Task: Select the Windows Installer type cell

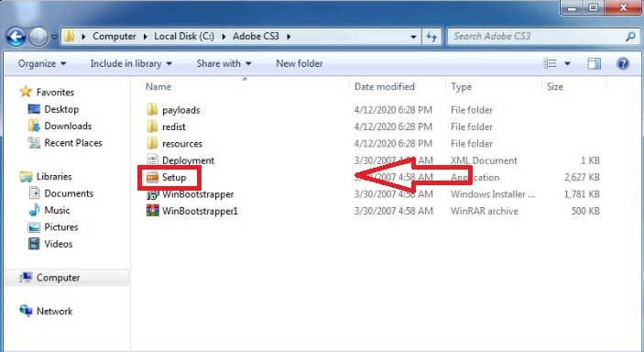Action: (493, 194)
